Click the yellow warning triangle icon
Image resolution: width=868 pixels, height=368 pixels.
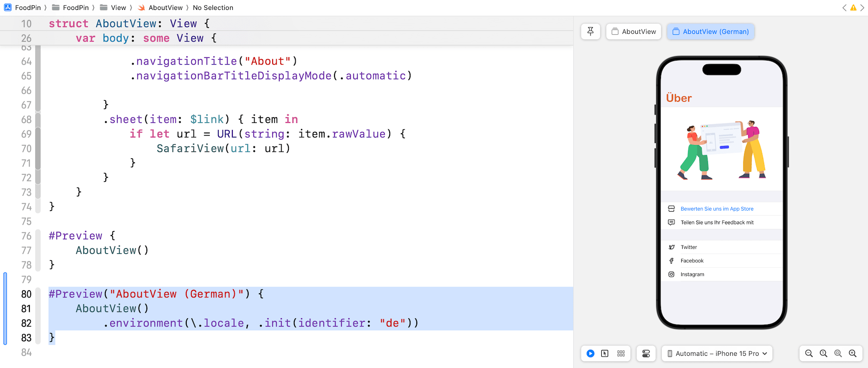click(853, 8)
